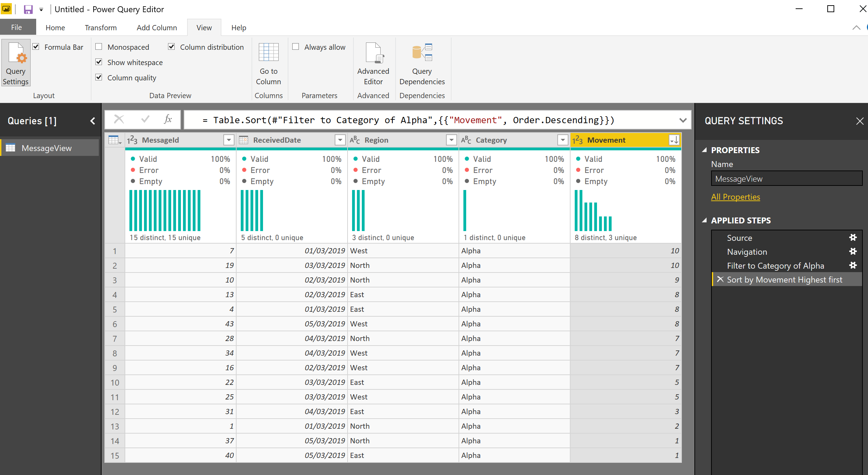Open MessageId column filter dropdown

click(229, 140)
